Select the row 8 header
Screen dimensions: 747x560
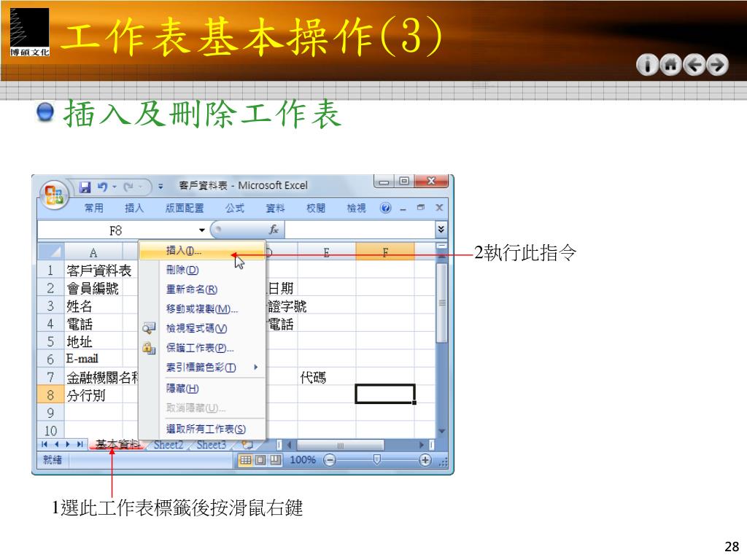pos(50,394)
